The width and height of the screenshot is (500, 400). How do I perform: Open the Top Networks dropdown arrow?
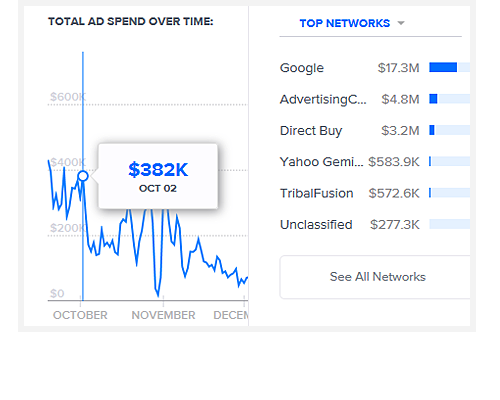[x=401, y=23]
